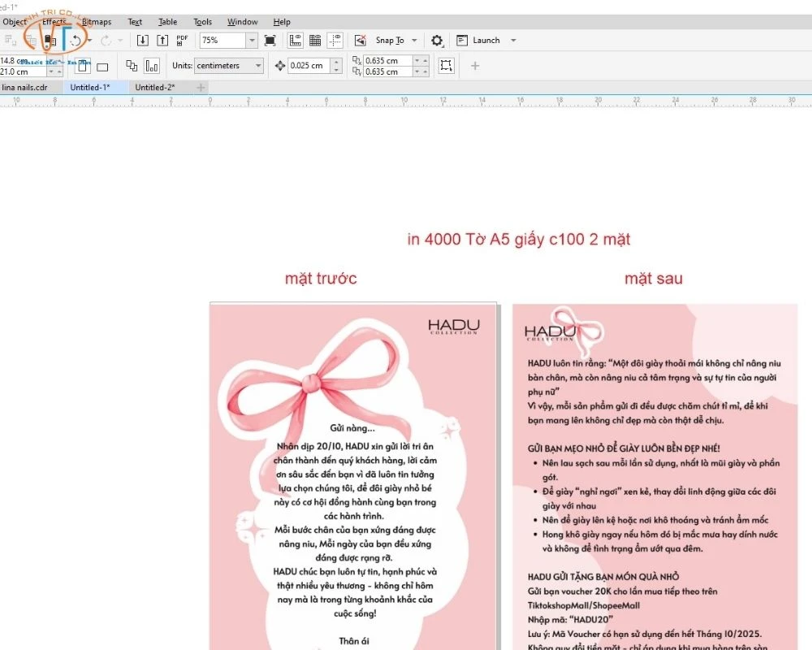The image size is (812, 650).
Task: Toggle Show Grid icon
Action: (315, 40)
